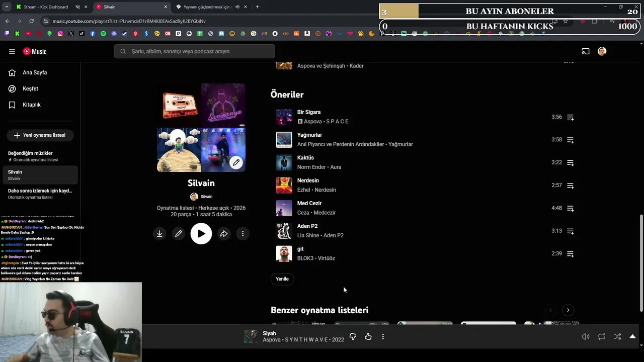This screenshot has height=362, width=644.
Task: Like the playing song Siyah
Action: tap(368, 336)
